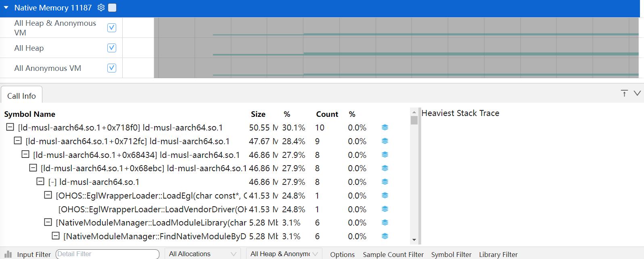Viewport: 644px width, 259px height.
Task: Click the Library Filter button
Action: [498, 254]
